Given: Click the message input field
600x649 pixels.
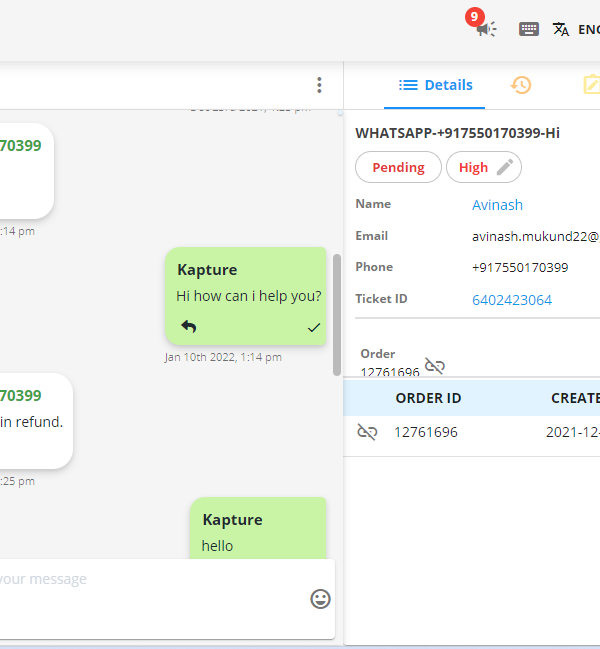Looking at the screenshot, I should tap(166, 598).
